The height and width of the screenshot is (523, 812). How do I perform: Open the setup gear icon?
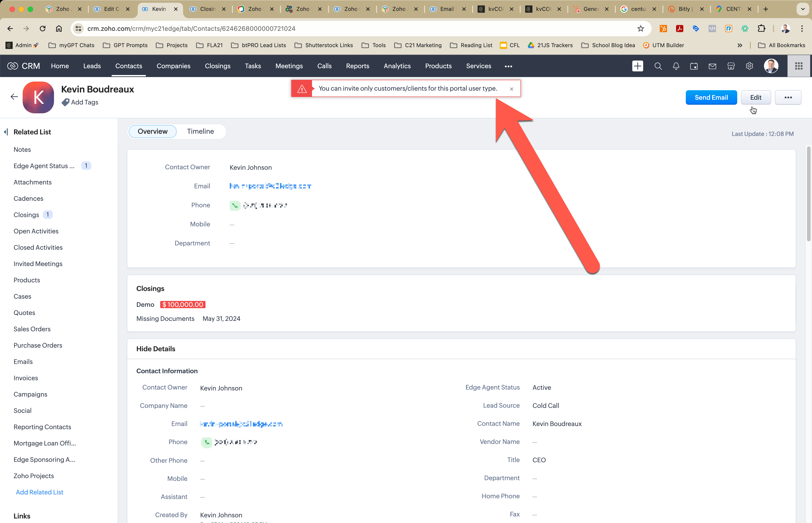pyautogui.click(x=749, y=66)
